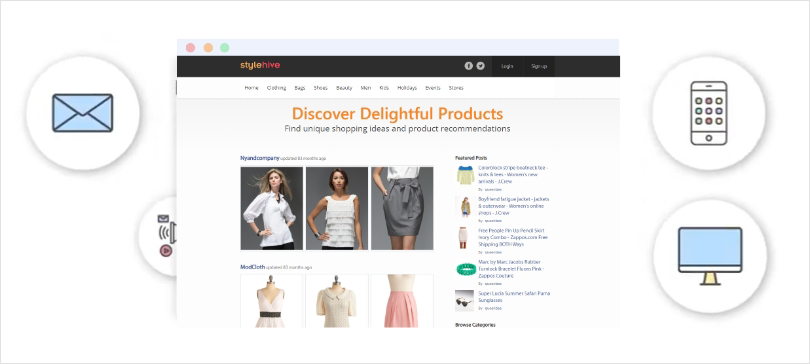Open the Super Lucia Summer Safari sunglasses post
Viewport: 810px width, 364px height.
coord(514,296)
